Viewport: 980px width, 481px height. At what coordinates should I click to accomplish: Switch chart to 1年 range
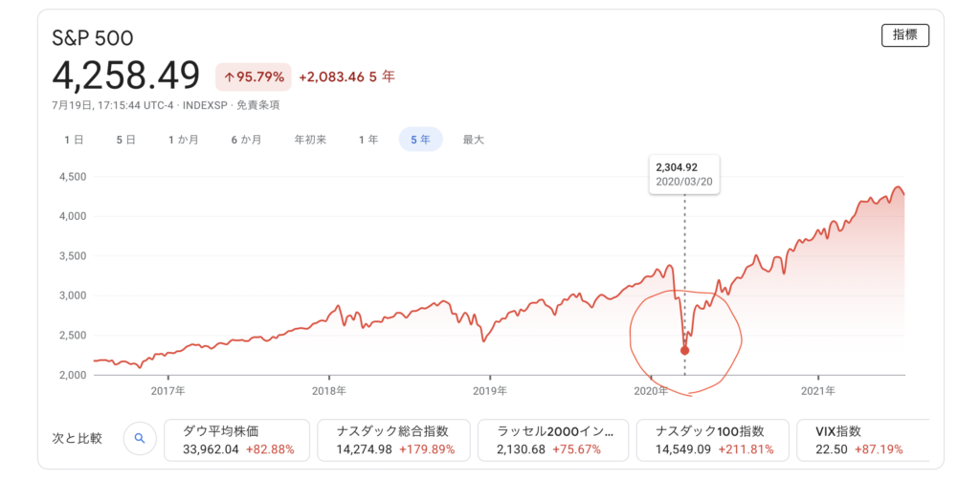click(x=368, y=140)
